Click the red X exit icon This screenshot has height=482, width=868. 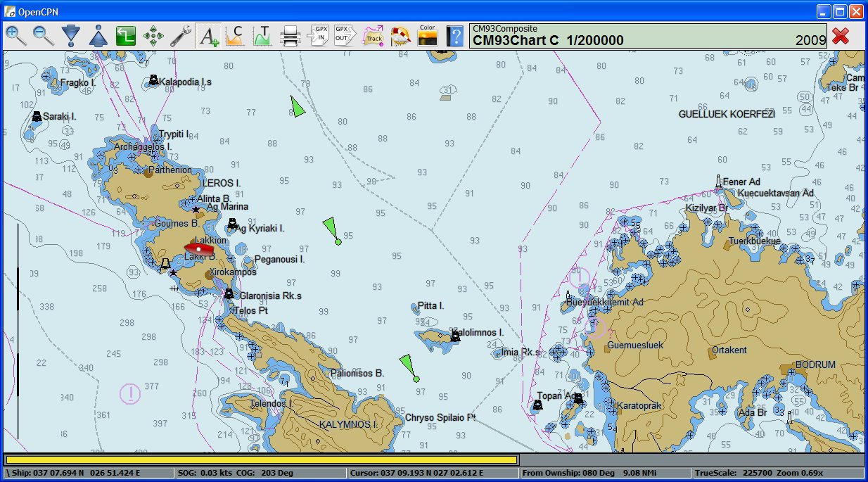click(840, 36)
